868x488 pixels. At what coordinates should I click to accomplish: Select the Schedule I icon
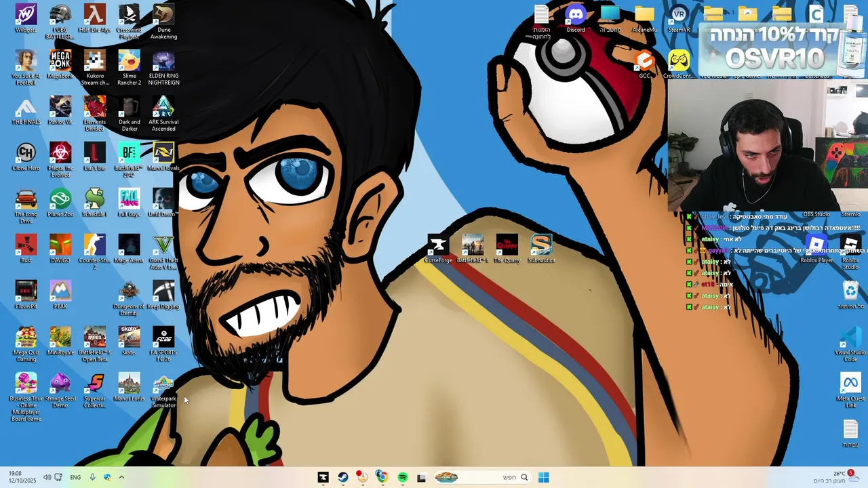(95, 203)
